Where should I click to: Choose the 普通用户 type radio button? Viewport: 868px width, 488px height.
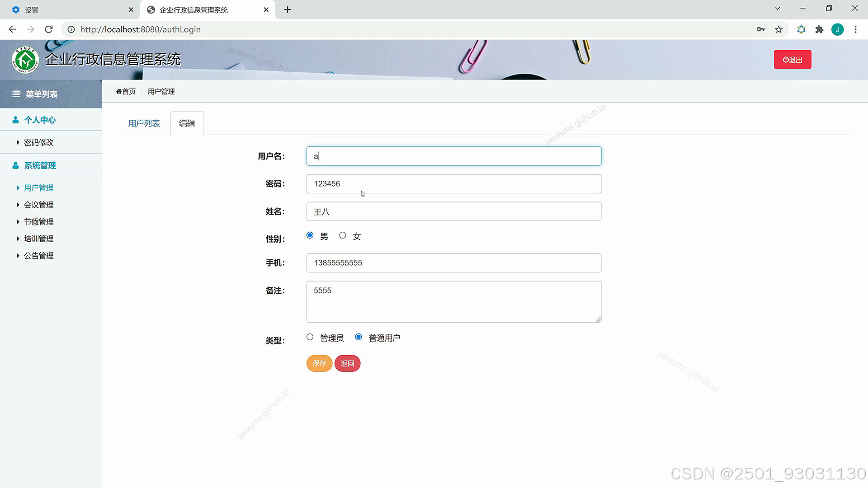pyautogui.click(x=359, y=337)
